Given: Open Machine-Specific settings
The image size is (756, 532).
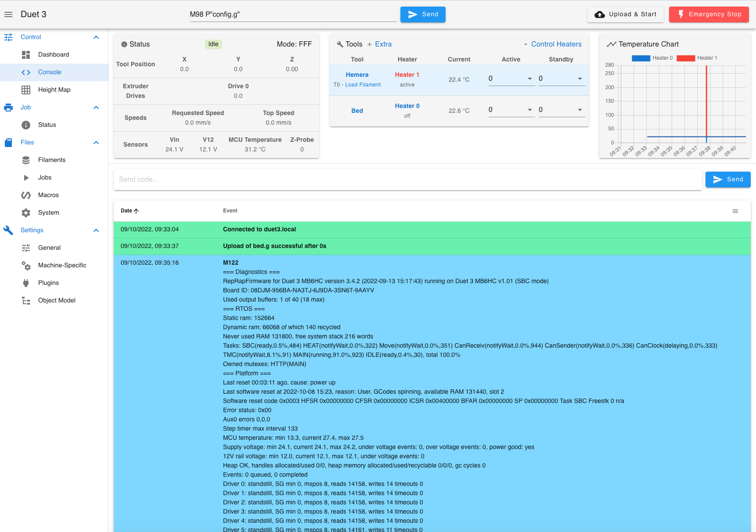Looking at the screenshot, I should tap(54, 265).
